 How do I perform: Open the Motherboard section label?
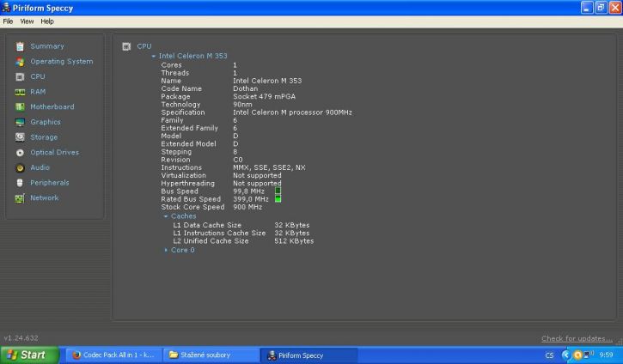[x=52, y=106]
